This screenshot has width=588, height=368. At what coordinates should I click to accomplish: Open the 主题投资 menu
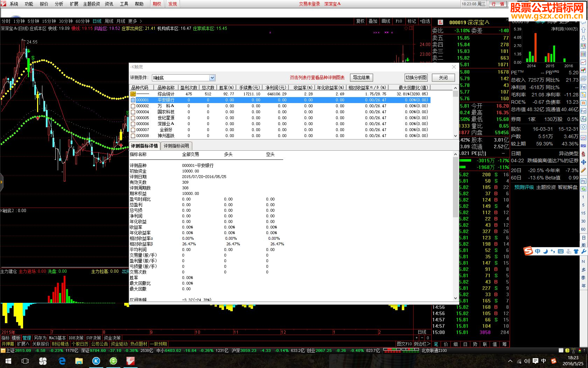point(92,4)
